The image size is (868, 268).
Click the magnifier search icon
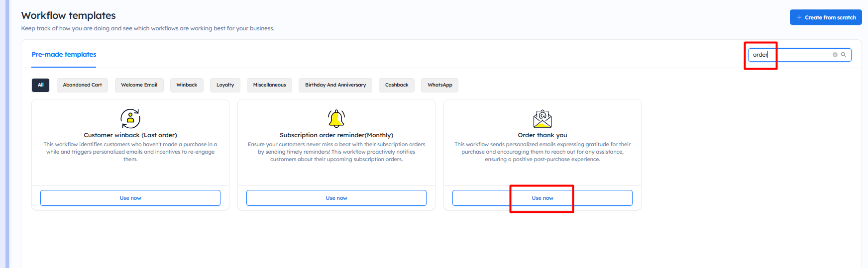(844, 55)
